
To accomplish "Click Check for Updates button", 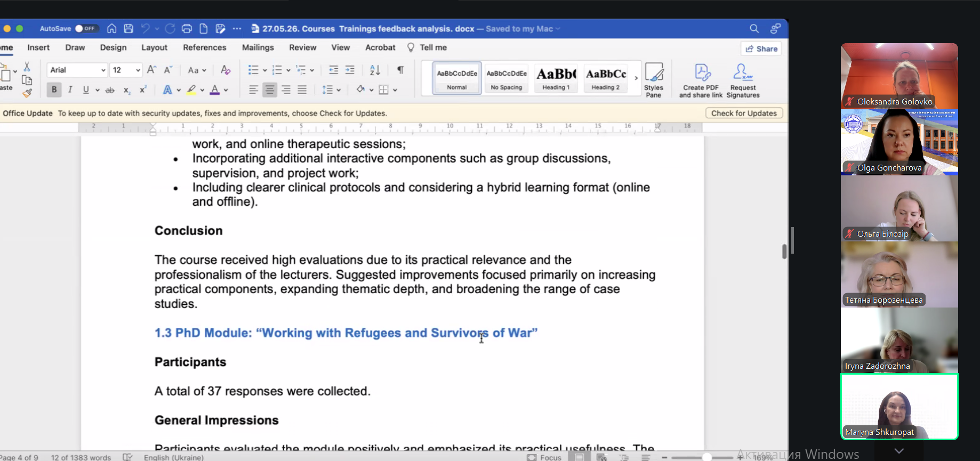I will [x=744, y=113].
